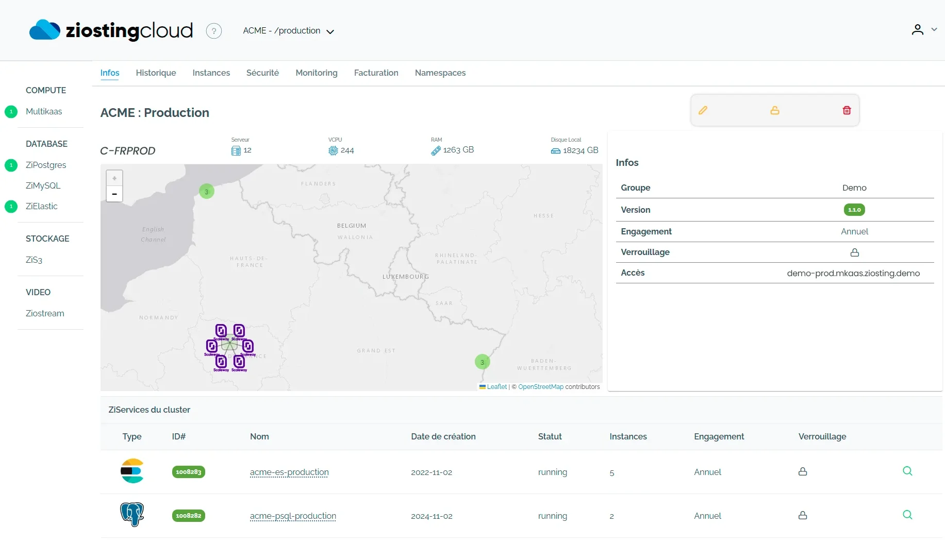Viewport: 945px width, 560px height.
Task: Expand the cluster marker showing 3 near Grand Est
Action: (x=482, y=362)
